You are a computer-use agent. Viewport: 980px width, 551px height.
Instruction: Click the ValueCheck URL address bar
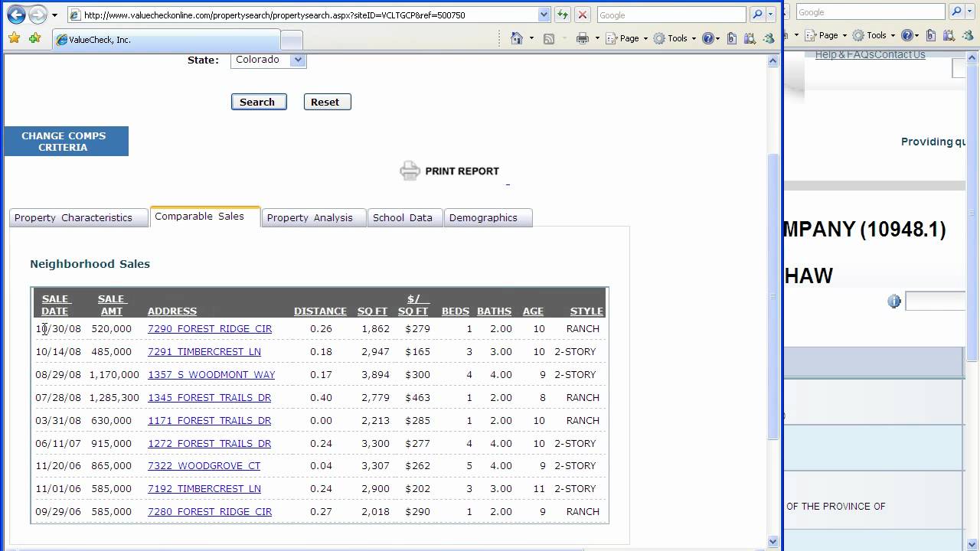[303, 15]
